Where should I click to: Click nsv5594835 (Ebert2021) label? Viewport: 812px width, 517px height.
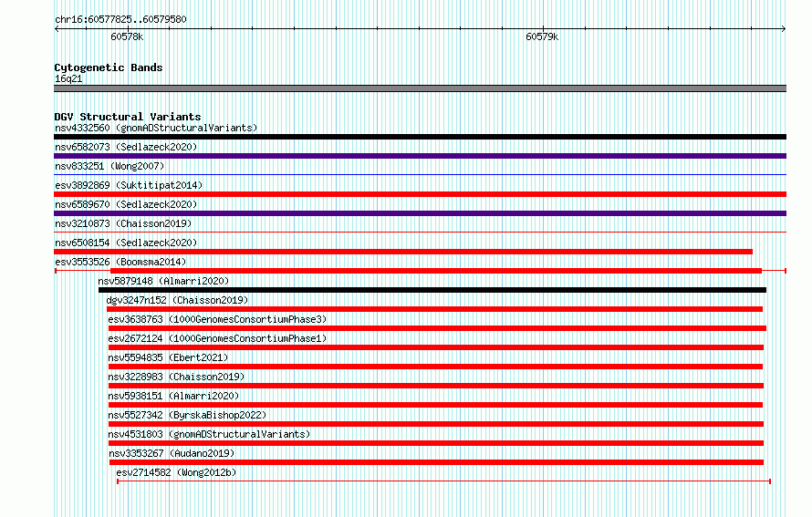pos(168,357)
